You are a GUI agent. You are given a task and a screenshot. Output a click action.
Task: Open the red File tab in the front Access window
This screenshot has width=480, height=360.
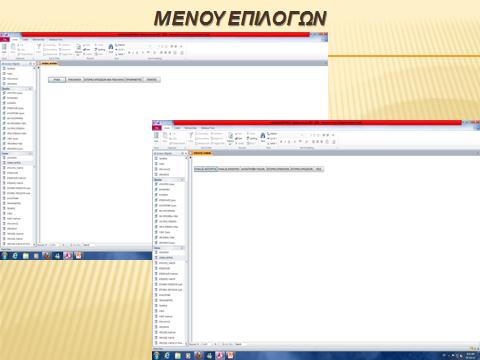(157, 128)
